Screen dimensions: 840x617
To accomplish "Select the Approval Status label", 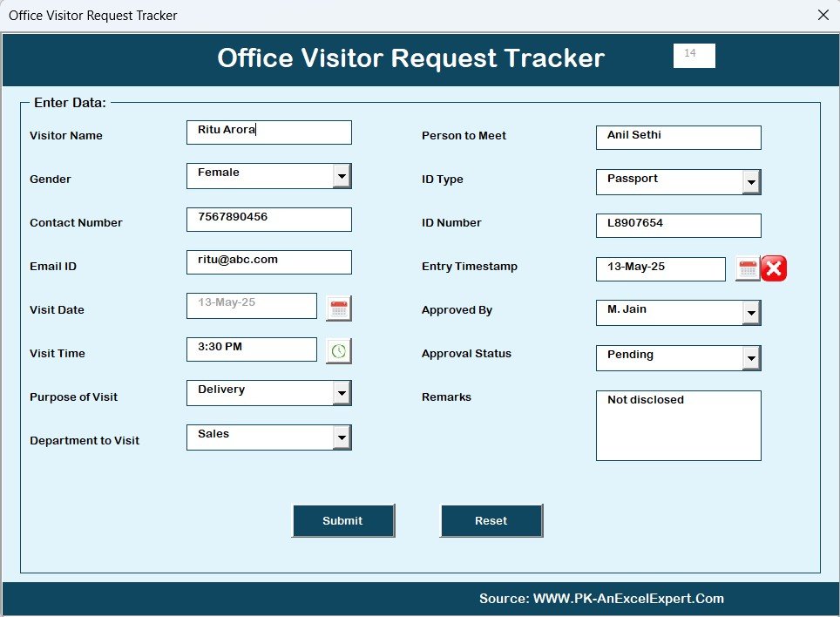I will pyautogui.click(x=466, y=354).
